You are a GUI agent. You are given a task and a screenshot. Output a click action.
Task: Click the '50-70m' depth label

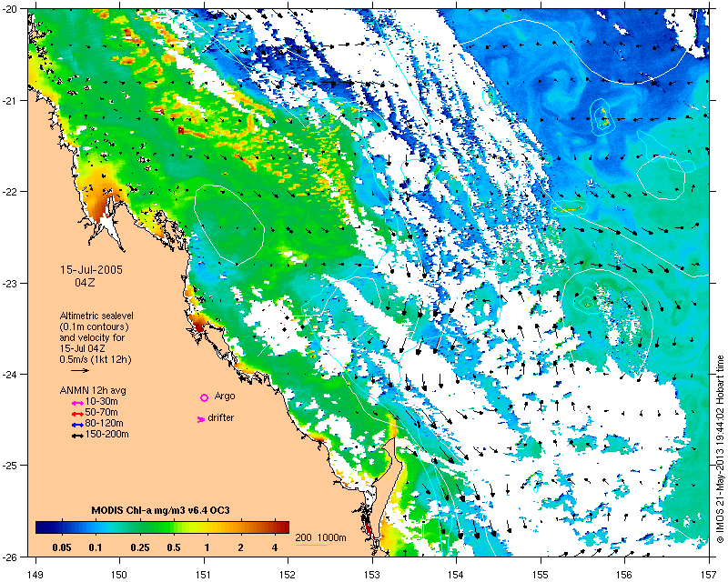(x=102, y=412)
